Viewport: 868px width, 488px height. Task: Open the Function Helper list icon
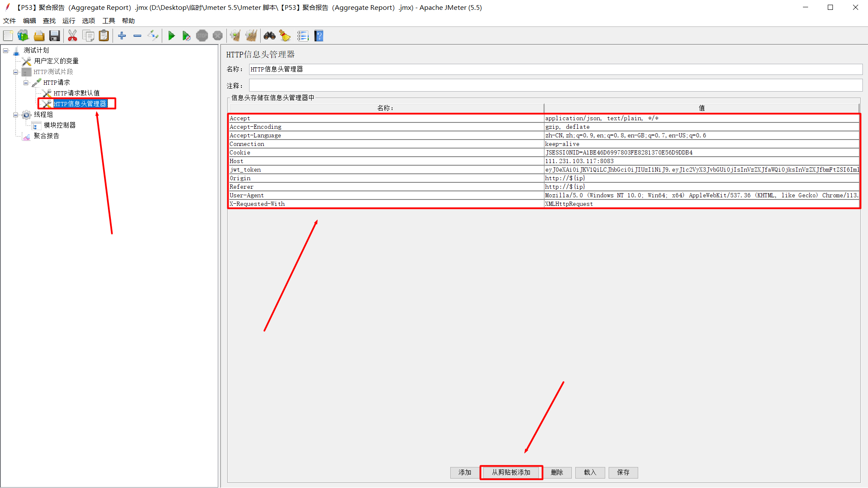(303, 36)
